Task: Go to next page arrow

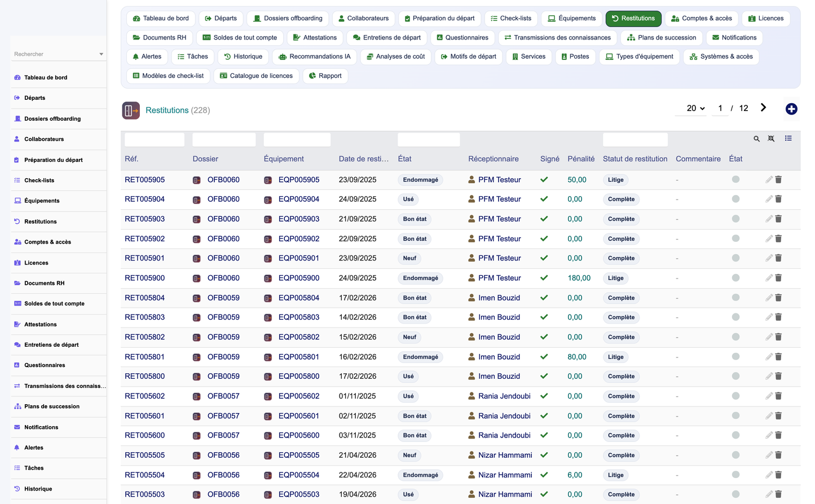Action: (x=763, y=108)
